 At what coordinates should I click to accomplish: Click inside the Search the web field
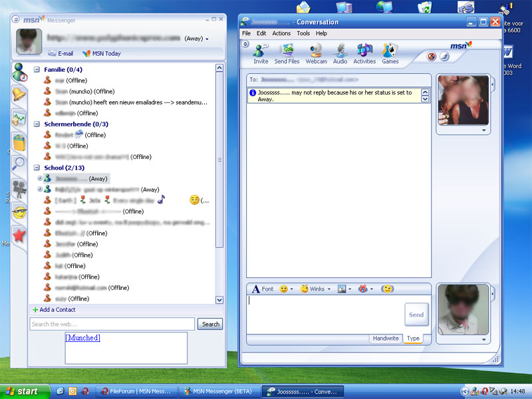click(106, 324)
